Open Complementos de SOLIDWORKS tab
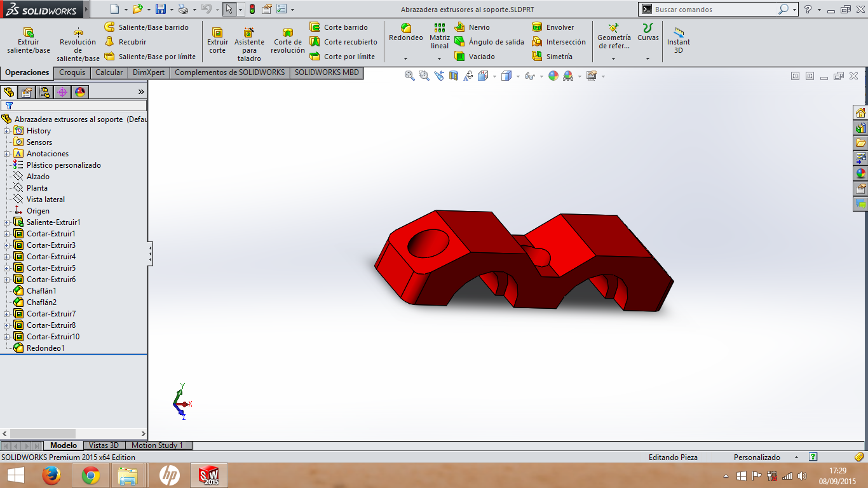The height and width of the screenshot is (488, 868). click(230, 72)
